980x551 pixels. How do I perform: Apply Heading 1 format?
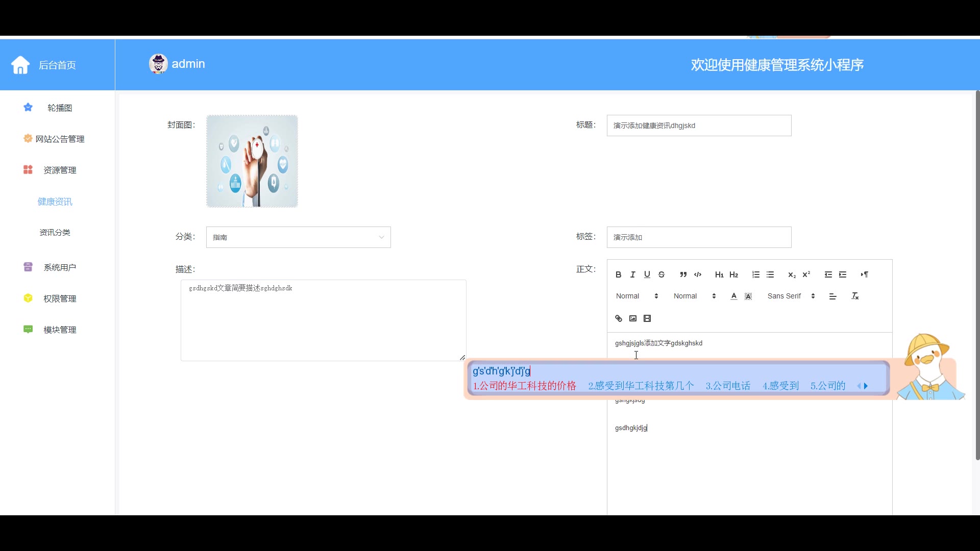coord(719,274)
